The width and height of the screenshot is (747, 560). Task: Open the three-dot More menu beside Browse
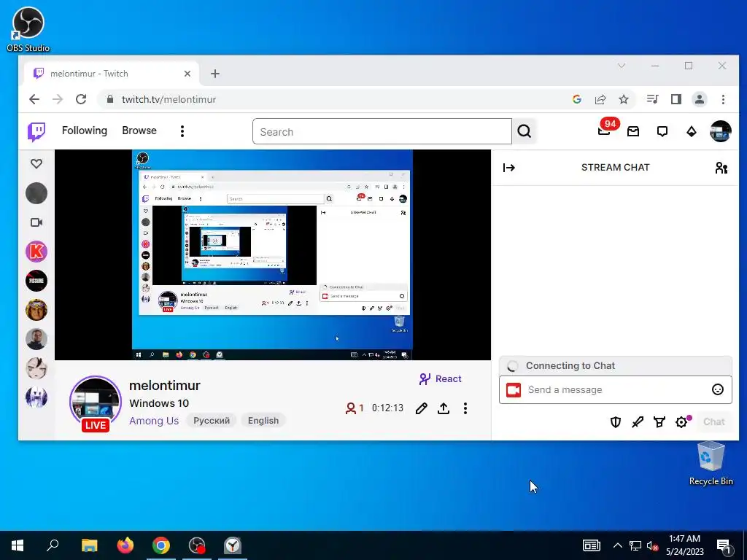[182, 131]
